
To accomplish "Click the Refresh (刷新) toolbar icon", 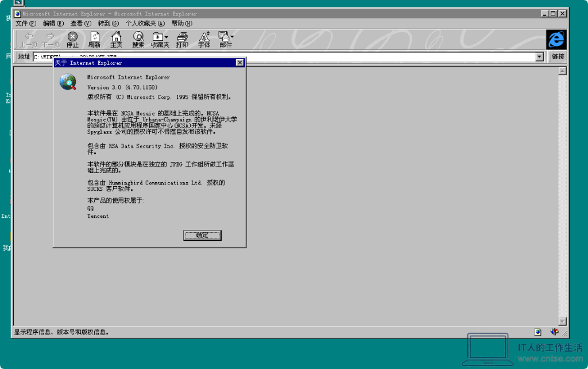I will (x=95, y=40).
